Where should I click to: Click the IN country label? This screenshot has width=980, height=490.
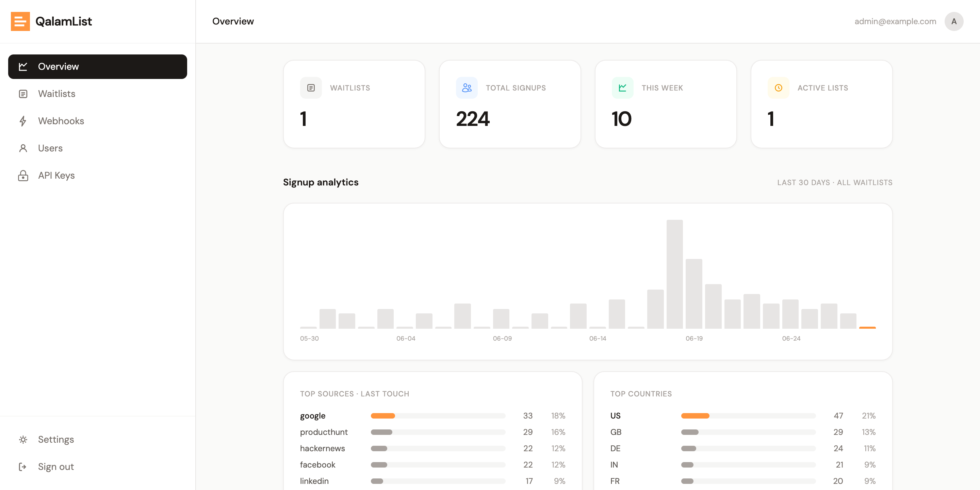coord(614,465)
